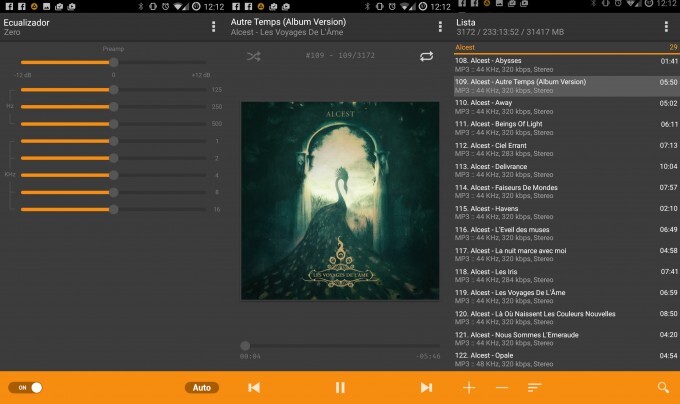
Task: Skip to the previous track
Action: point(254,387)
